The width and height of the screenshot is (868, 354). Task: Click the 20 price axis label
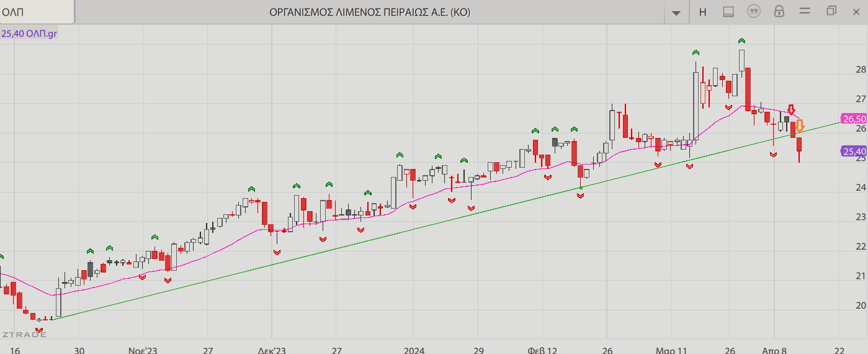[861, 305]
